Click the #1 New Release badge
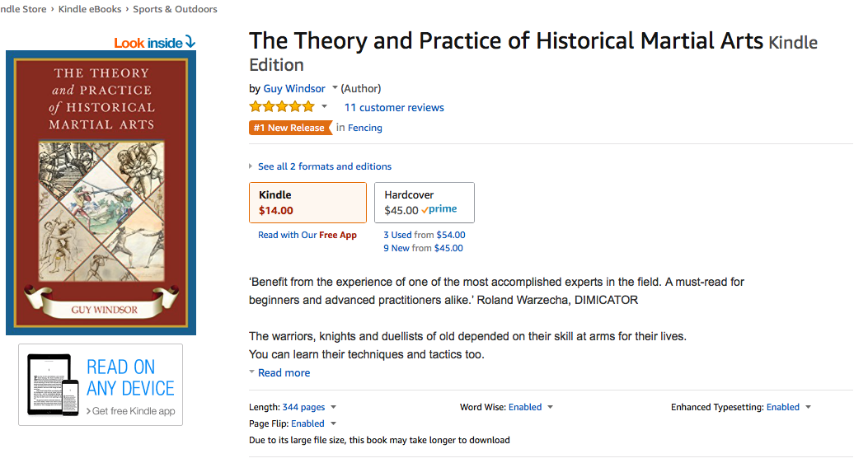Image resolution: width=868 pixels, height=463 pixels. point(289,128)
